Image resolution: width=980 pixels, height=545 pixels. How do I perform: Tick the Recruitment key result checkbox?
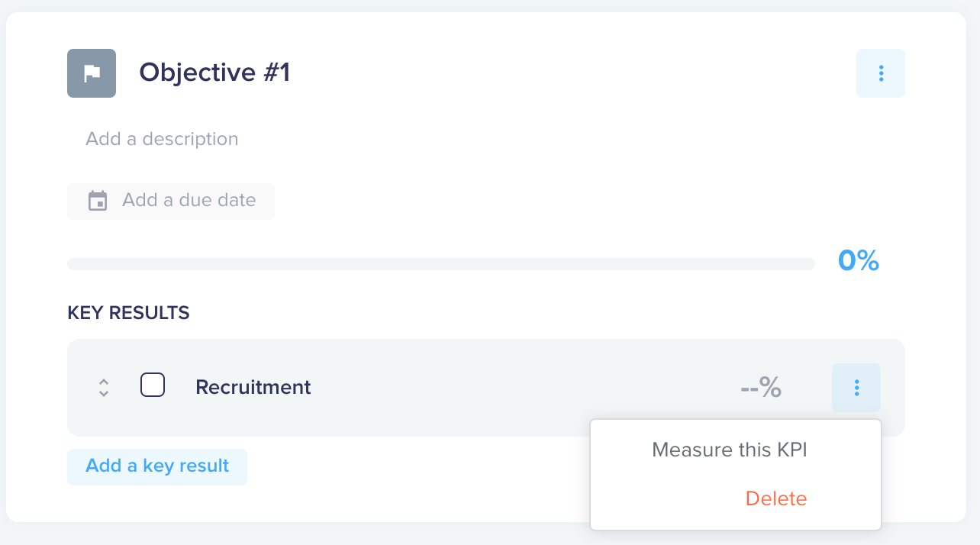point(153,385)
